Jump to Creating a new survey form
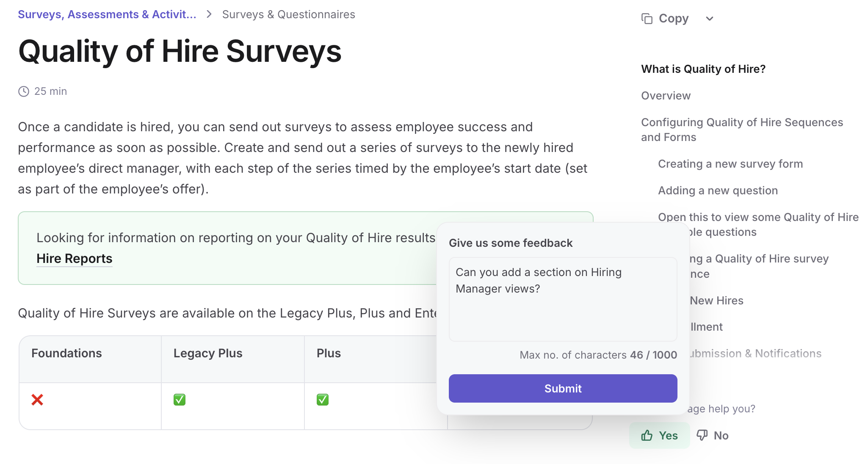Viewport: 868px width, 464px height. 730,164
